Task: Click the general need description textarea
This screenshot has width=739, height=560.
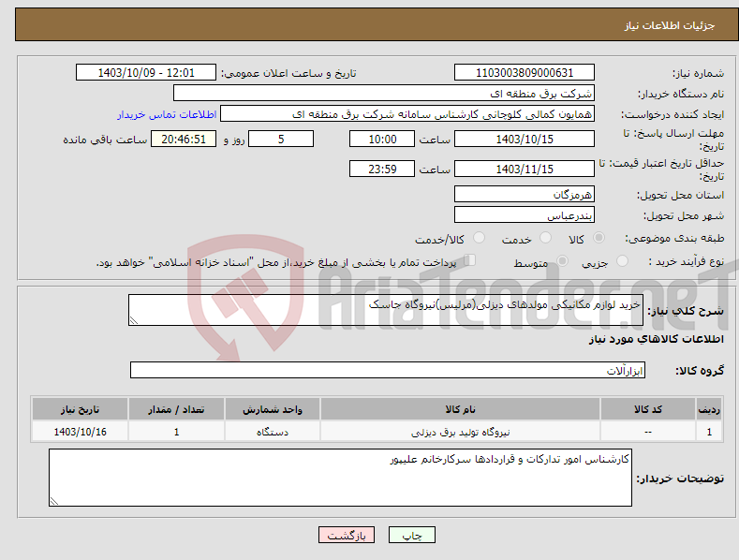Action: pyautogui.click(x=386, y=310)
